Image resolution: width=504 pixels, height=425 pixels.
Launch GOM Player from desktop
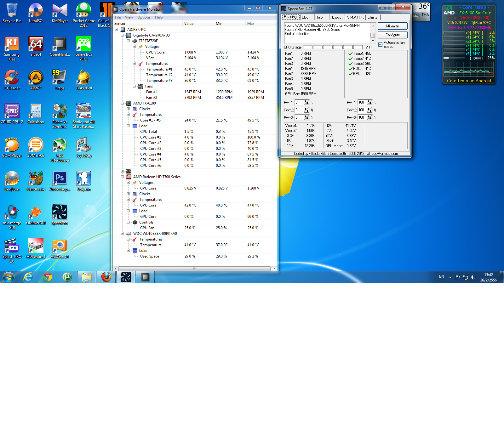(12, 148)
